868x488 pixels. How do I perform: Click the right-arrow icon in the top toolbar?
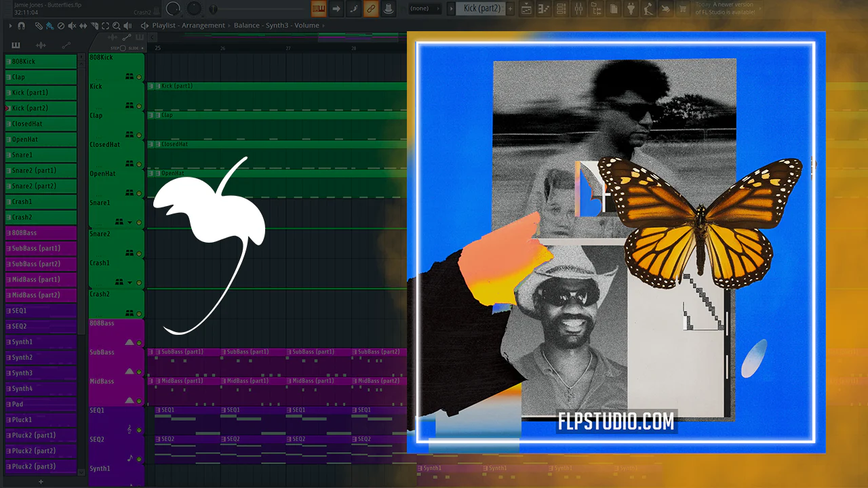click(x=336, y=9)
